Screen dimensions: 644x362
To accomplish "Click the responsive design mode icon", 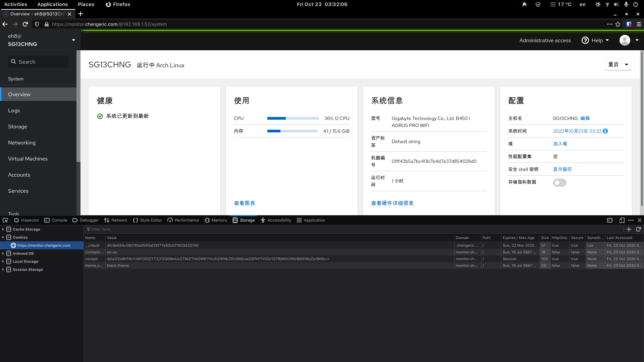I will click(622, 220).
